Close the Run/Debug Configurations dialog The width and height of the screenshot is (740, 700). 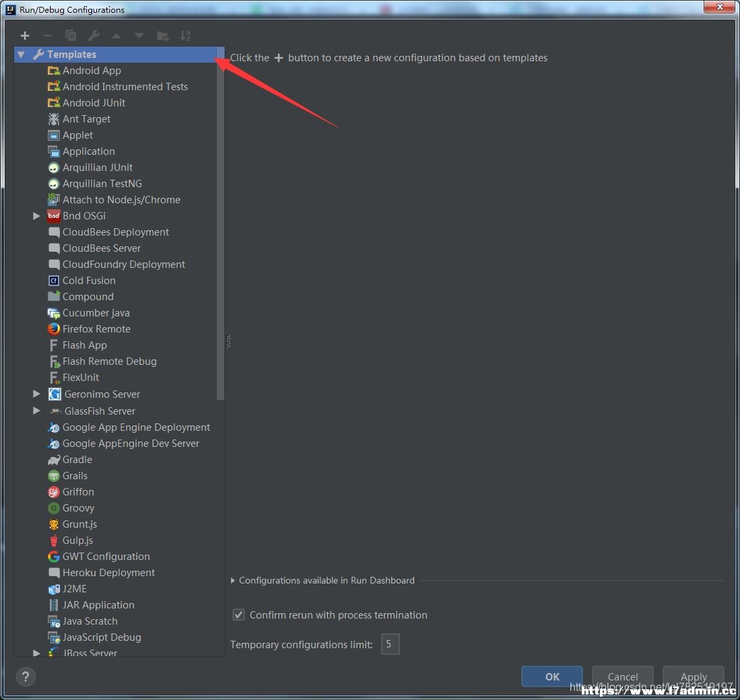pos(720,7)
